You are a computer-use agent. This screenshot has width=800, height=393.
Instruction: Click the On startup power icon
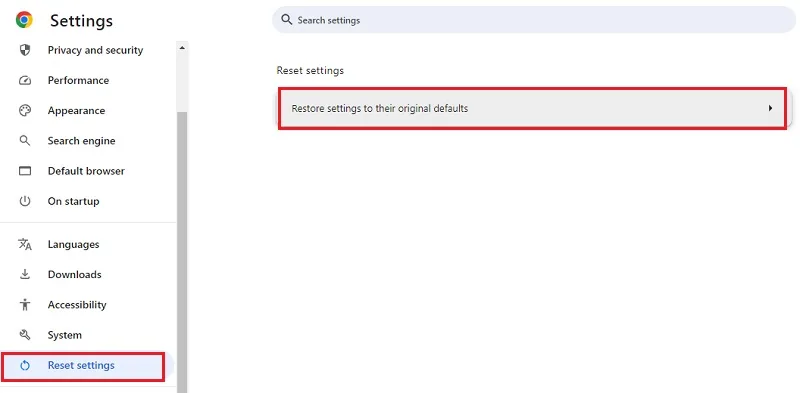[24, 201]
